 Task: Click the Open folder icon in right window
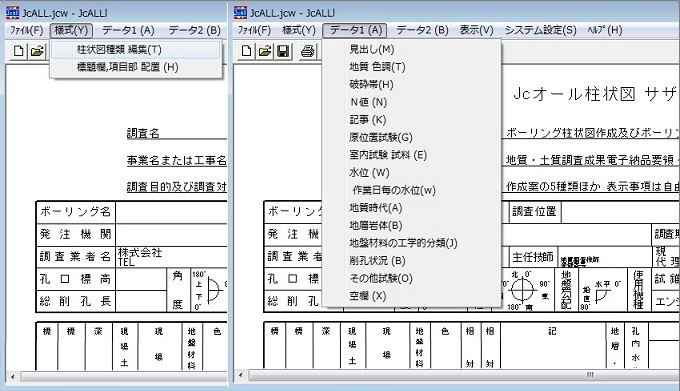click(x=265, y=51)
